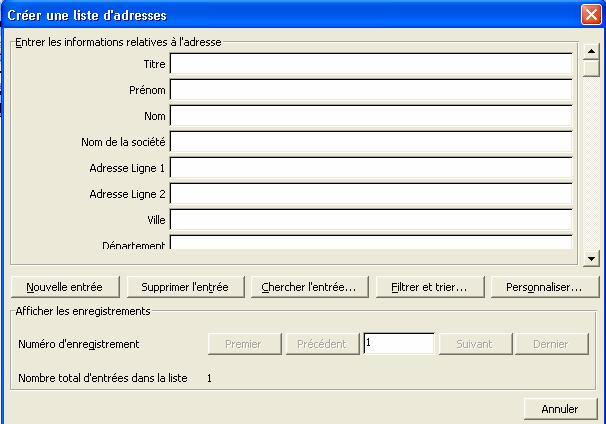Go to Précédent record
The width and height of the screenshot is (606, 424).
[x=322, y=344]
